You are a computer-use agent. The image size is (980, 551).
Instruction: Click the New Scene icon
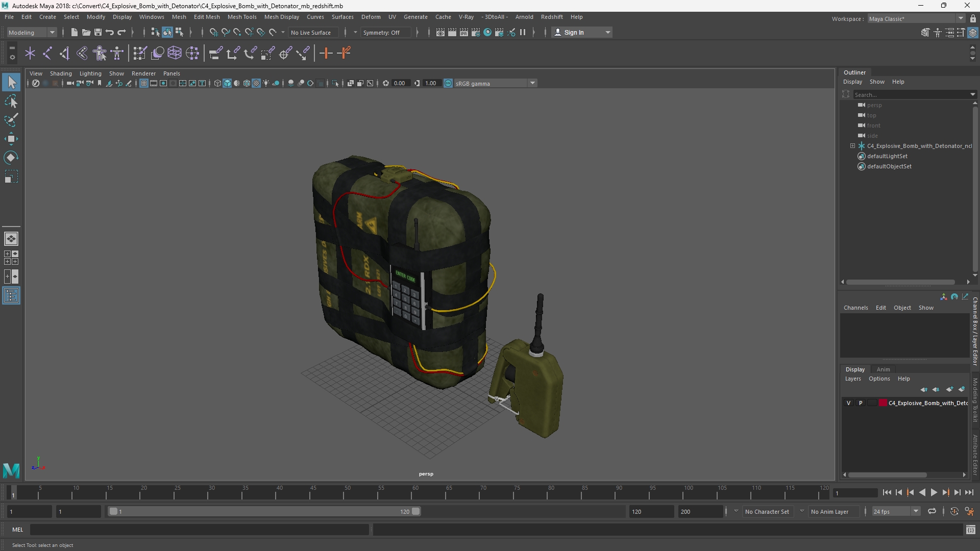point(74,32)
